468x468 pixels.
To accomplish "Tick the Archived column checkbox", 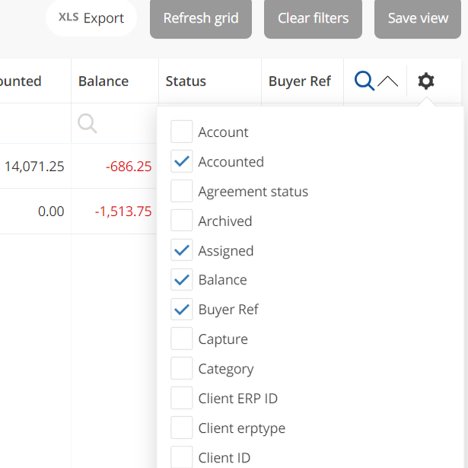I will tap(182, 220).
